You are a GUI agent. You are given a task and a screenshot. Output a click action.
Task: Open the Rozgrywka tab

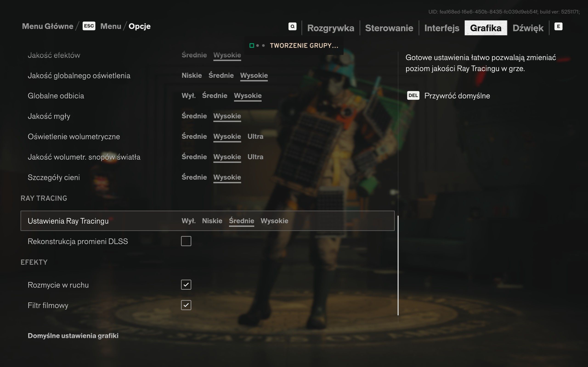point(331,28)
